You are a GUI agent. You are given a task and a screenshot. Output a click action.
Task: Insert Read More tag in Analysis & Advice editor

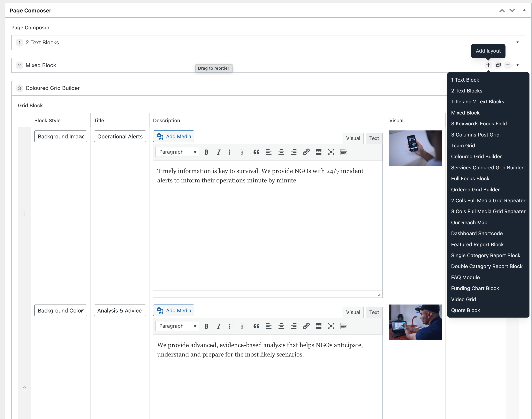(x=319, y=326)
